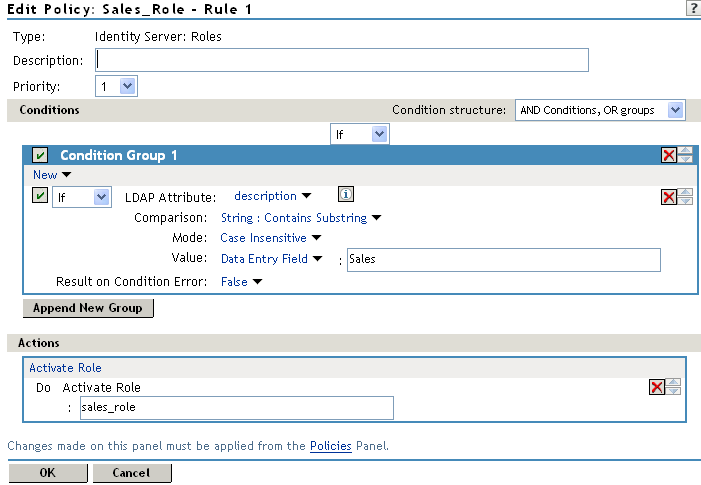The height and width of the screenshot is (485, 701).
Task: Delete the LDAP Attribute condition row
Action: (668, 197)
